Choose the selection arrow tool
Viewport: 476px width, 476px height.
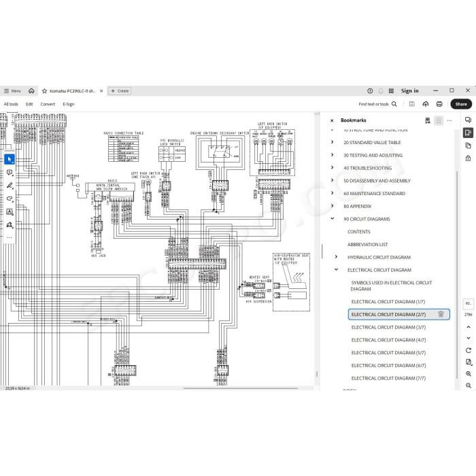tap(10, 159)
